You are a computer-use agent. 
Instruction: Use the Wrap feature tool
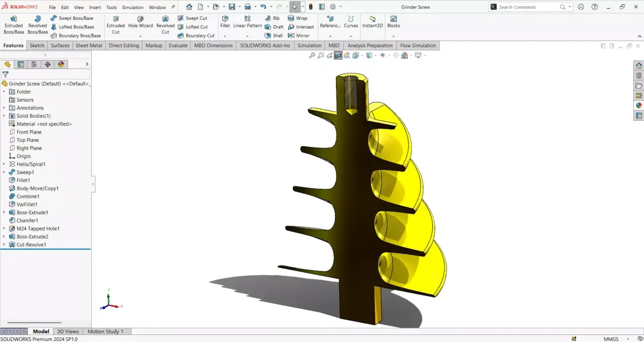coord(297,18)
